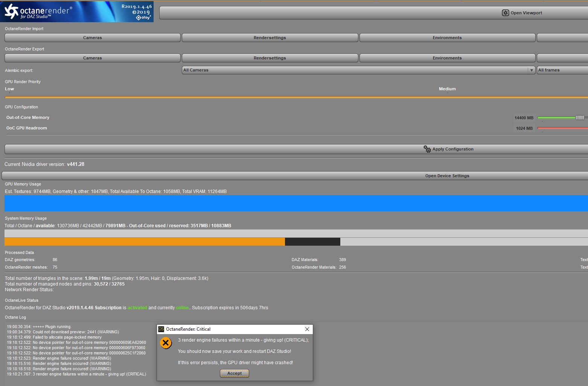Viewport: 588px width, 386px height.
Task: Click the Est. Textures GPU memory summary line
Action: 116,191
